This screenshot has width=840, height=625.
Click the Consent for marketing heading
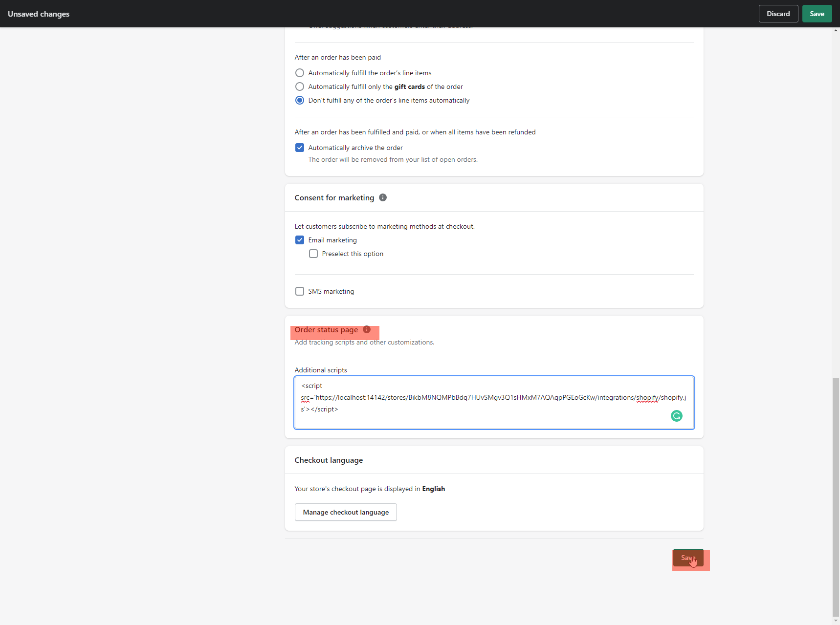click(x=334, y=198)
